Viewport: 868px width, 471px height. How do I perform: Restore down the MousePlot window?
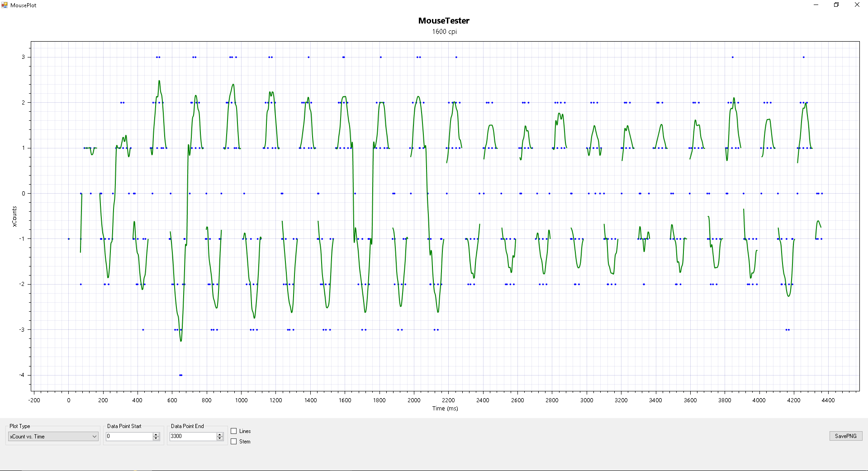(x=836, y=5)
